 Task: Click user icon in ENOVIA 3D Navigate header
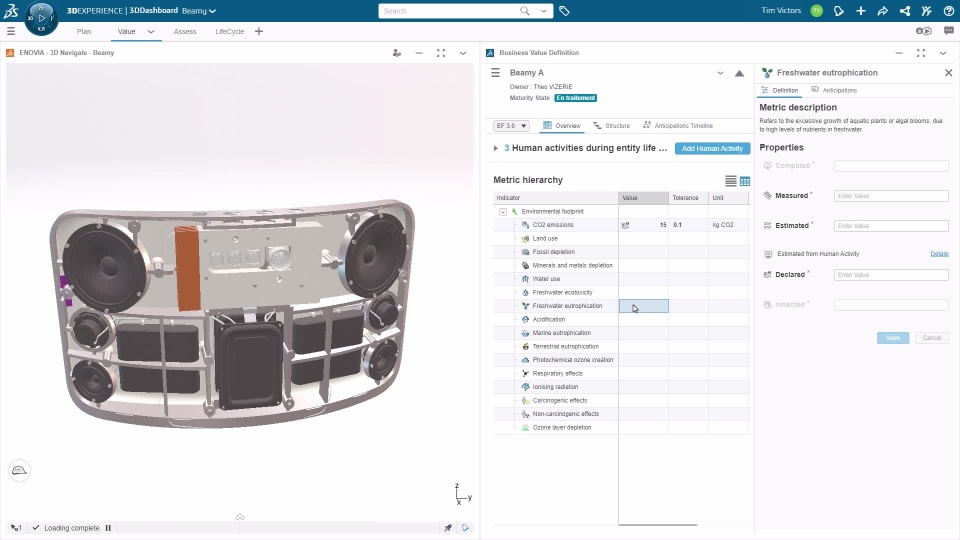(397, 53)
